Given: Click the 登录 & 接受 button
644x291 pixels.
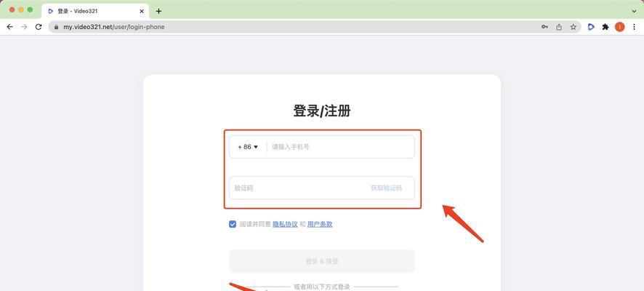Looking at the screenshot, I should click(x=322, y=261).
